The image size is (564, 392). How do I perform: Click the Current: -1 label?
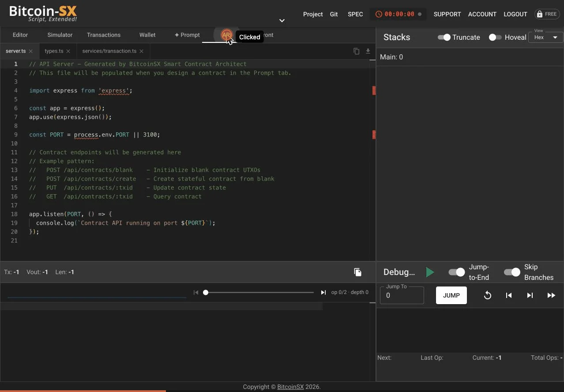pos(487,358)
